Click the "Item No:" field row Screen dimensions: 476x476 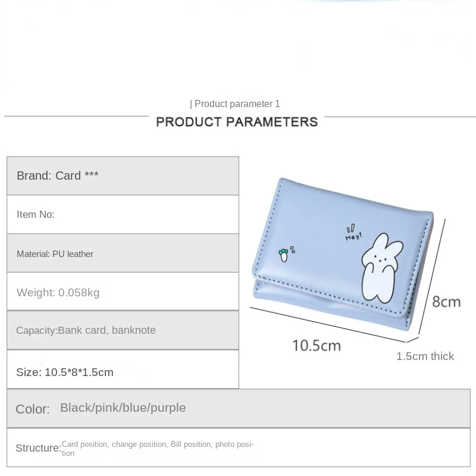(123, 214)
